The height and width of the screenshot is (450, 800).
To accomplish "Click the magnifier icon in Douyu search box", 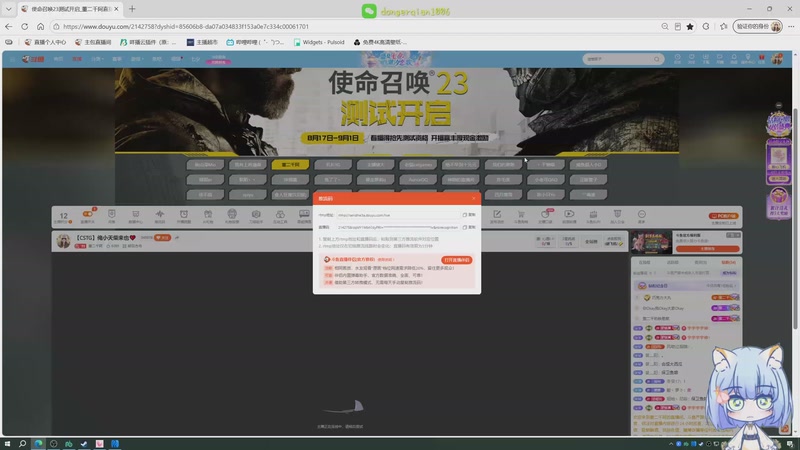I will coord(657,59).
